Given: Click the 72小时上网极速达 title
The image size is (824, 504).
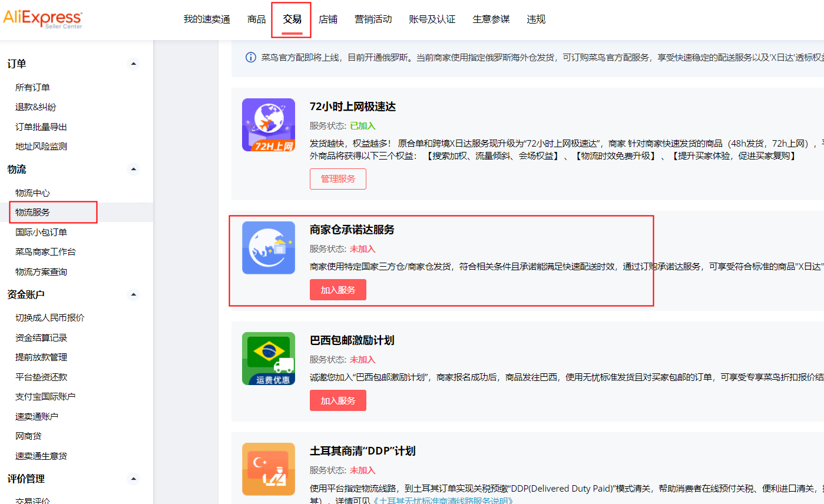Looking at the screenshot, I should [x=353, y=107].
